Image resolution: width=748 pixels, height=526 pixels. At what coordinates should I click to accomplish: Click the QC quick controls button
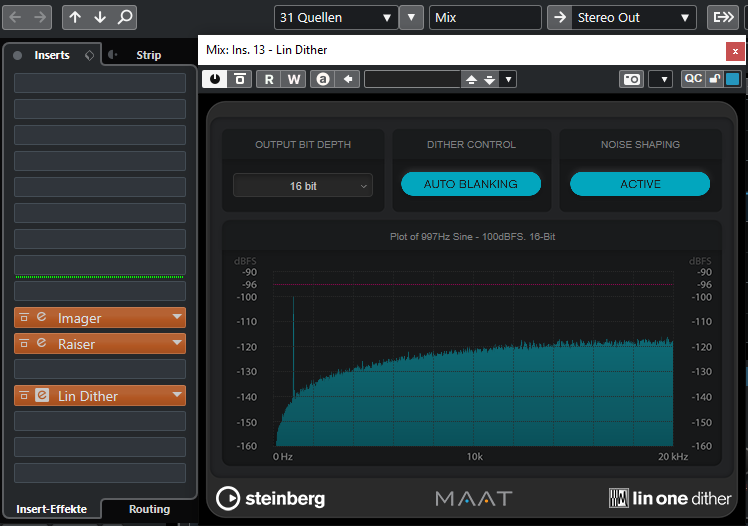click(692, 79)
